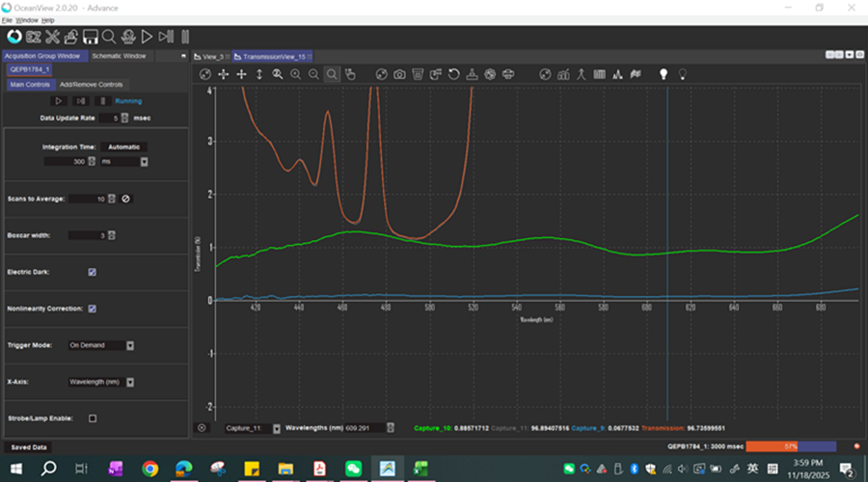Open the X-Axis Wavelength dropdown
This screenshot has width=868, height=482.
coord(130,382)
